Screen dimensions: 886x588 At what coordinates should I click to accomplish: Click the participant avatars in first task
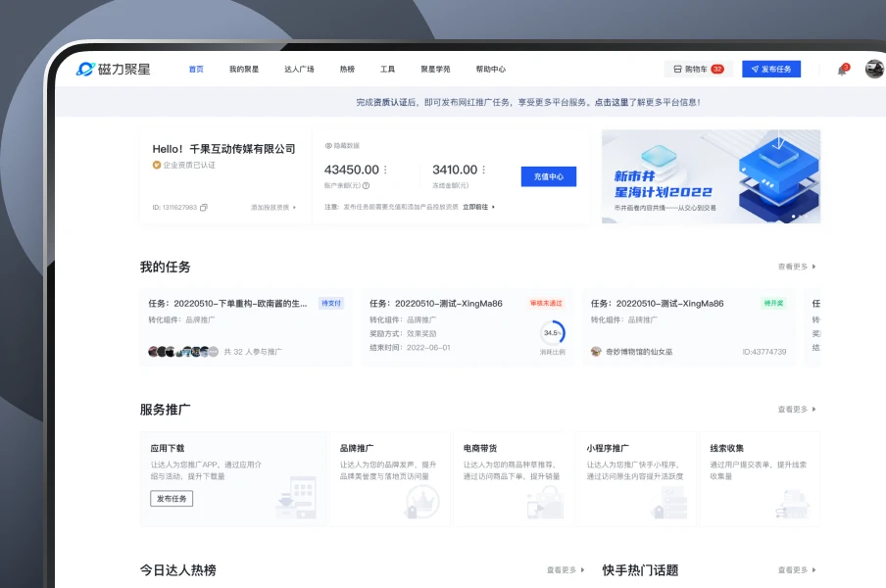(183, 352)
